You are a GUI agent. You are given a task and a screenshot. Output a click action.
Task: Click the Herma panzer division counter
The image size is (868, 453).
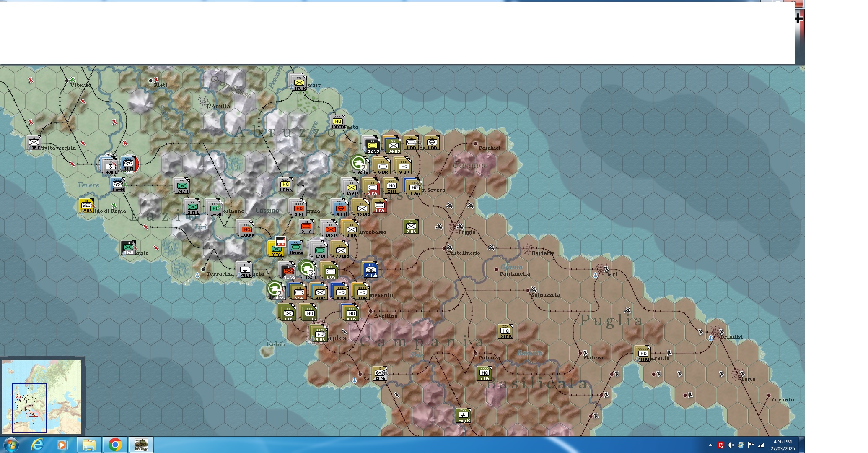(x=296, y=247)
